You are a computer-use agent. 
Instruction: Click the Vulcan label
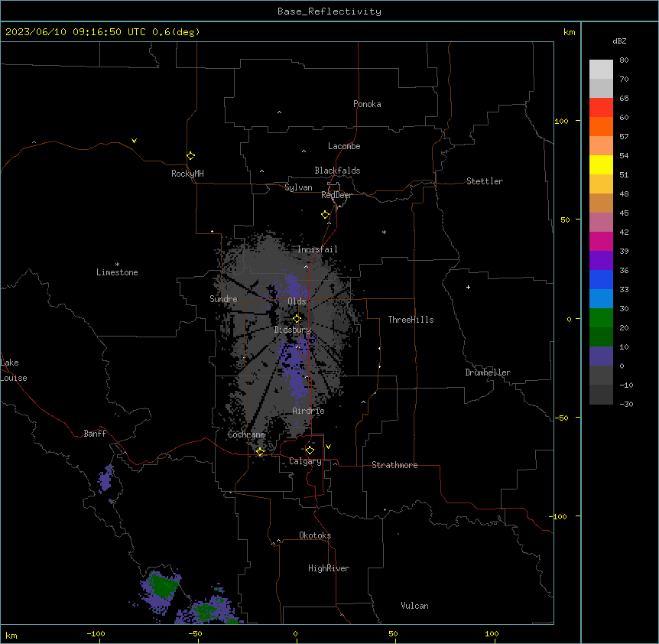(415, 606)
